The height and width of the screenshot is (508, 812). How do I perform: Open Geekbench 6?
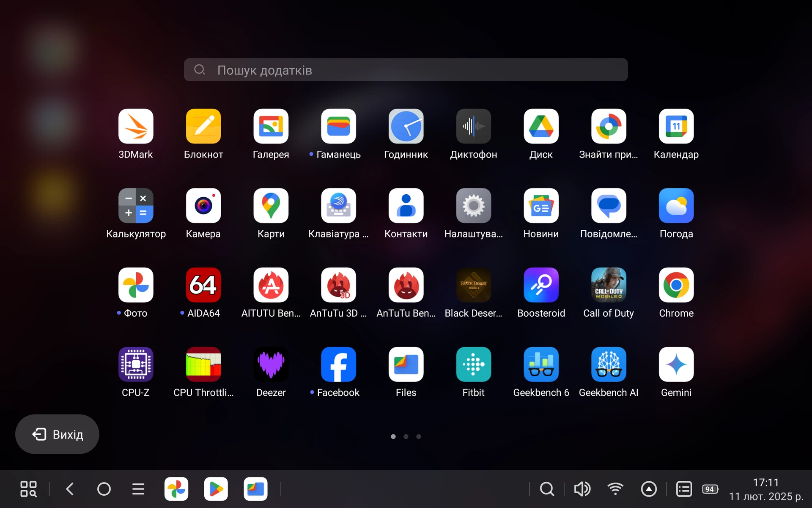[x=541, y=364]
